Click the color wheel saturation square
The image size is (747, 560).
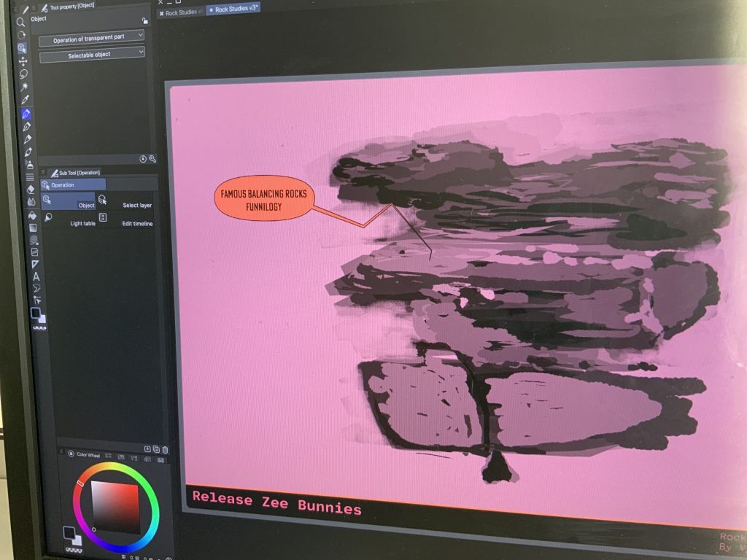[x=115, y=506]
